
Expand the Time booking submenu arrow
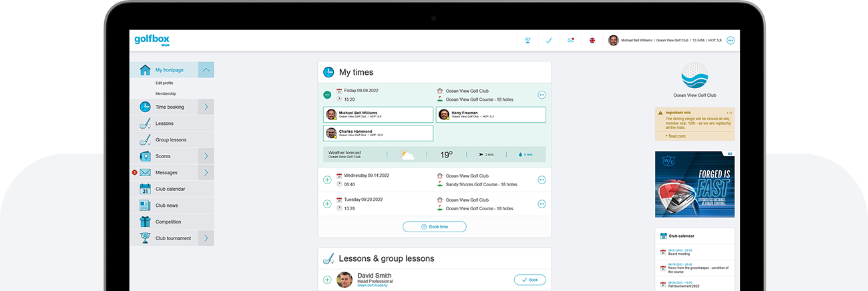pyautogui.click(x=206, y=107)
